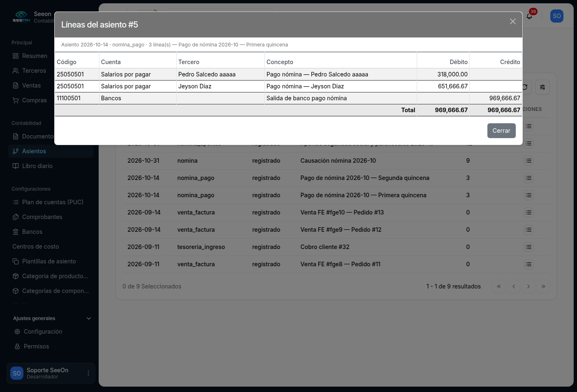View lines of Cobro cliente #32 entry
The width and height of the screenshot is (577, 392).
point(529,247)
